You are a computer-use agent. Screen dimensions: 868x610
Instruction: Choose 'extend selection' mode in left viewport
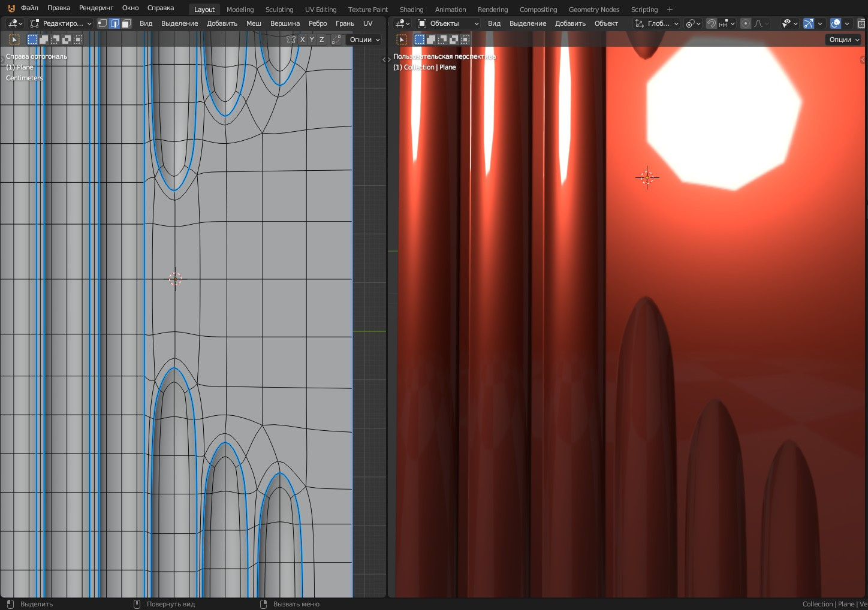(44, 40)
